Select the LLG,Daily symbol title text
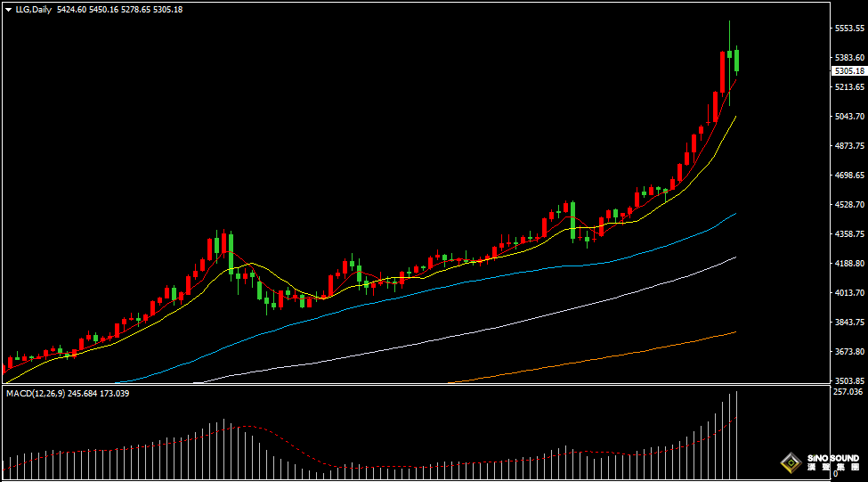Viewport: 868px width, 482px height. point(33,10)
